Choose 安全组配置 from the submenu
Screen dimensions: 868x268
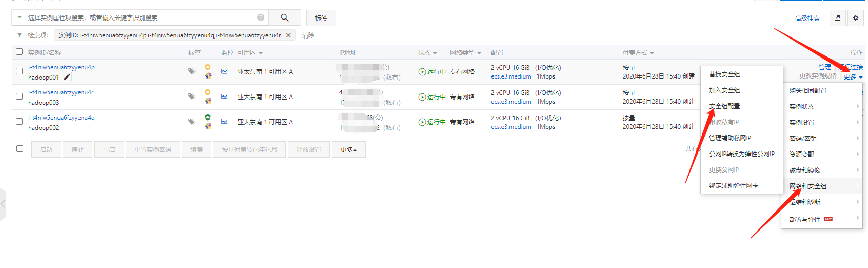click(x=724, y=106)
